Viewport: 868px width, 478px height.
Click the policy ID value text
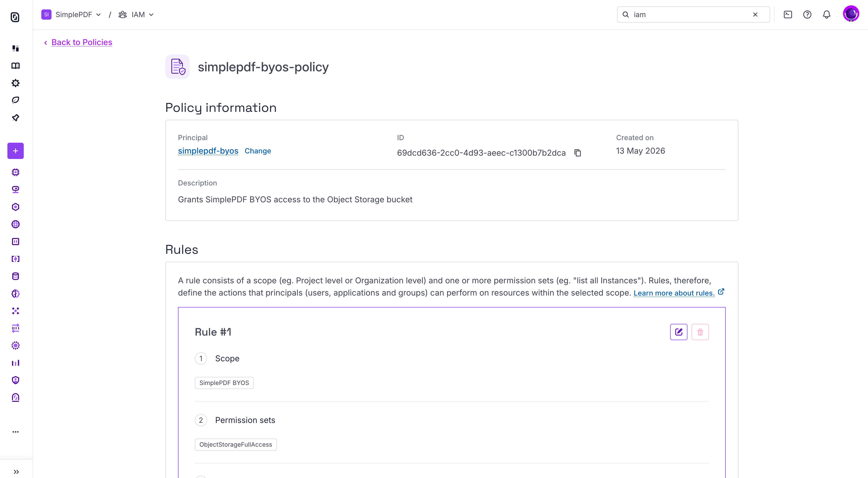[x=481, y=153]
